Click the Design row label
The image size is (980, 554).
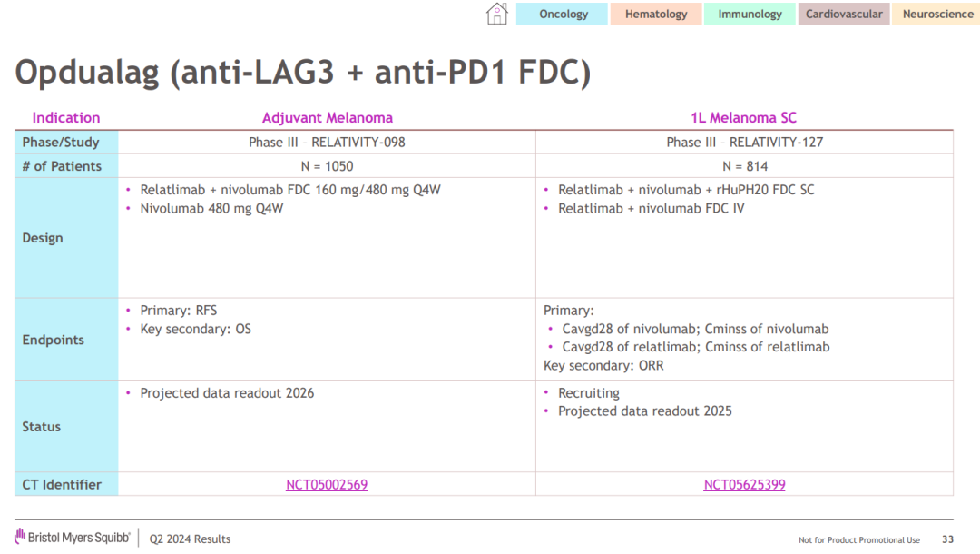43,238
